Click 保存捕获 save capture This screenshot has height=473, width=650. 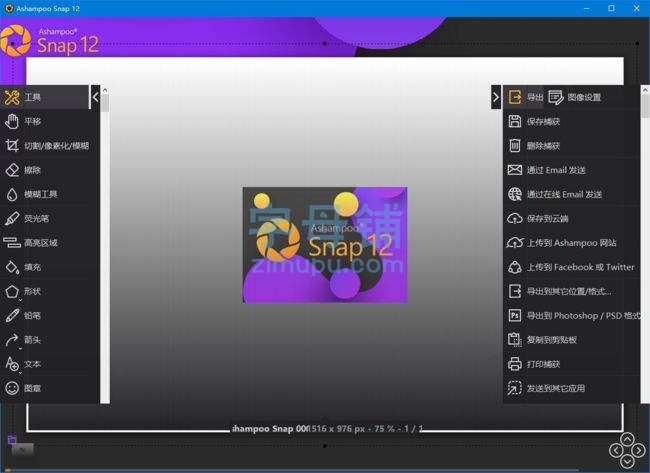572,121
